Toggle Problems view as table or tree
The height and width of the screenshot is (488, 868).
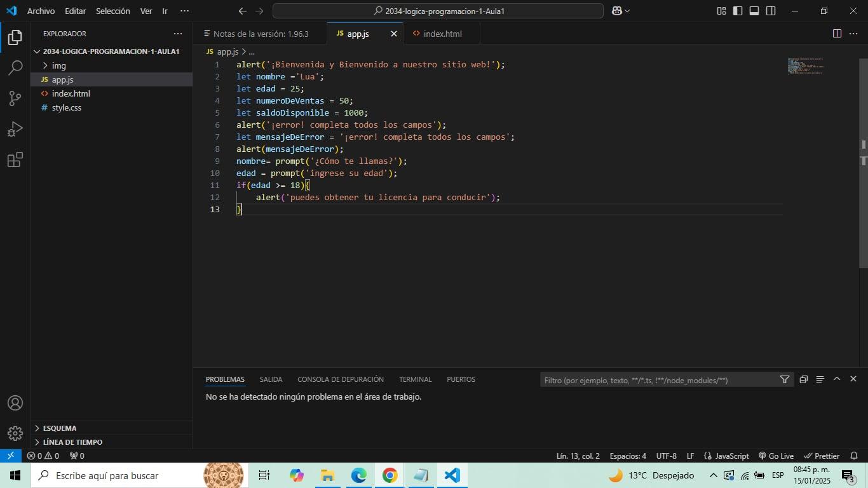[x=820, y=379]
